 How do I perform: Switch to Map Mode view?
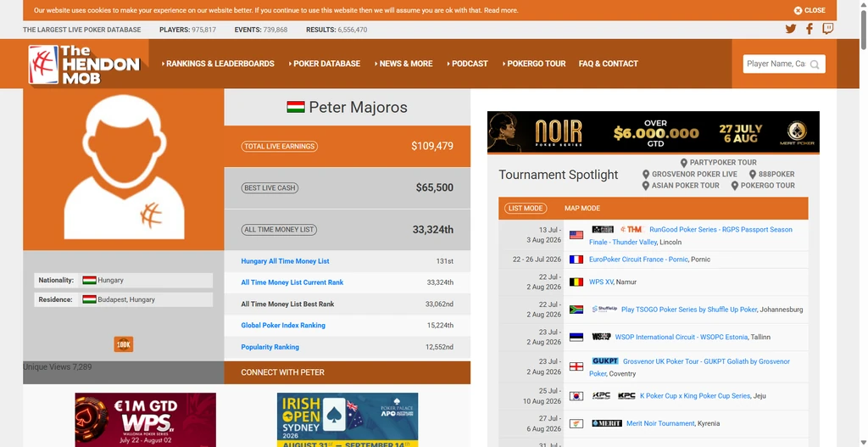tap(582, 209)
